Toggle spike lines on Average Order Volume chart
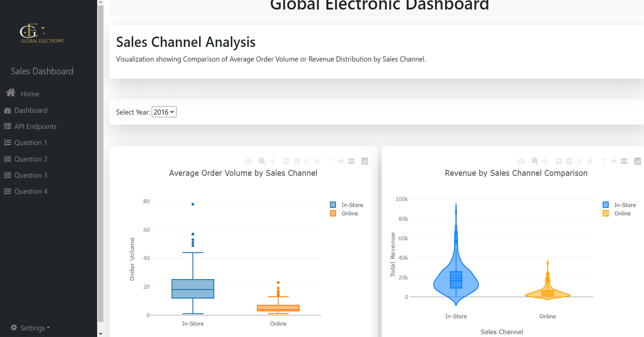The height and width of the screenshot is (337, 644). point(330,161)
